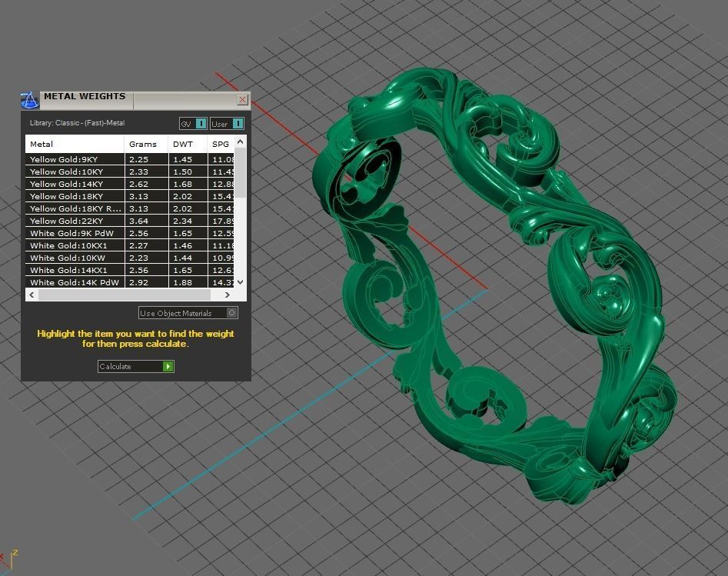Select the Yellow Gold:18KY row
Image resolution: width=728 pixels, height=576 pixels.
(x=130, y=196)
